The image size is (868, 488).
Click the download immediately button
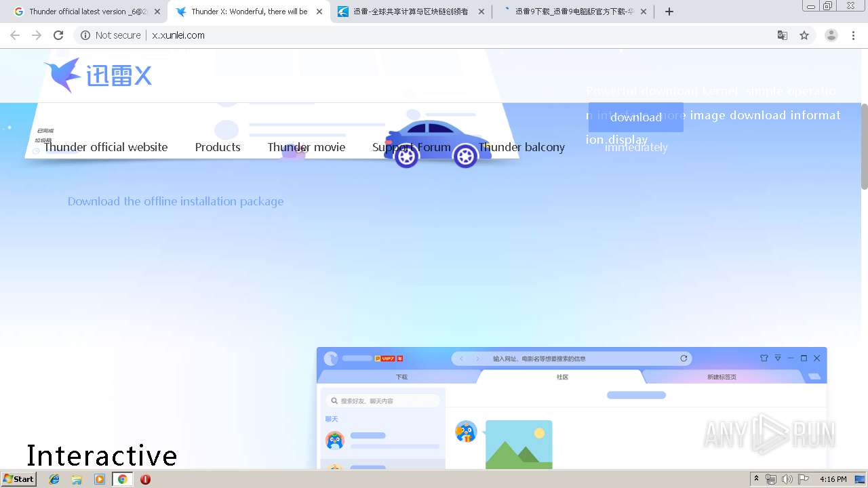point(636,117)
